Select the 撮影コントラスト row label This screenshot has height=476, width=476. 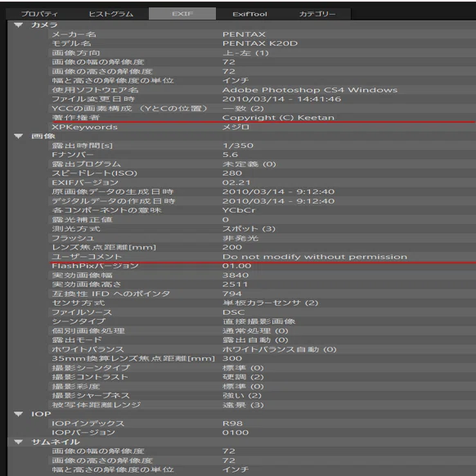pos(90,377)
